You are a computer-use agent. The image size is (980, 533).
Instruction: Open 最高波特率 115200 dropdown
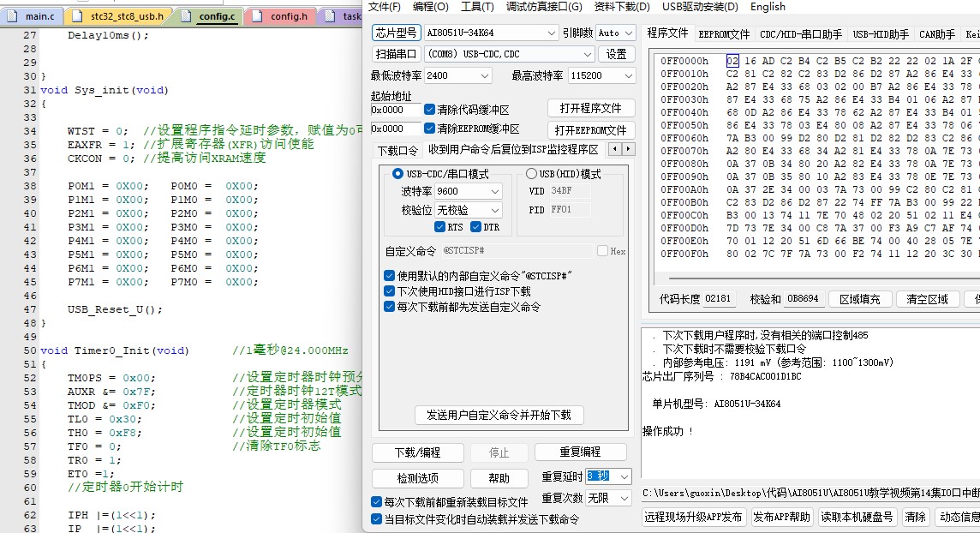point(628,75)
